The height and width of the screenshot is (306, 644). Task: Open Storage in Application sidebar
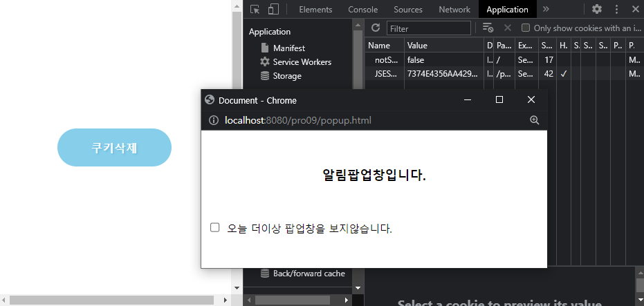[287, 76]
